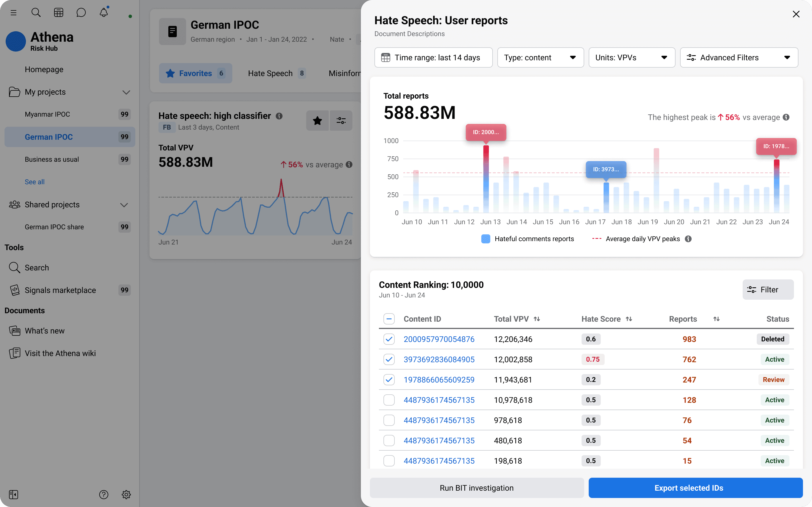
Task: Check the 10,978,618 VPV row checkbox
Action: click(389, 400)
